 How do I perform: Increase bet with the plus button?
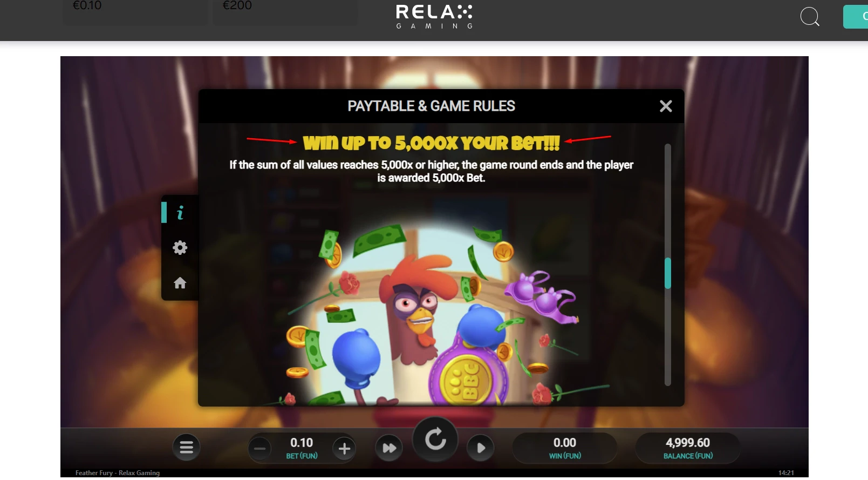pos(344,448)
